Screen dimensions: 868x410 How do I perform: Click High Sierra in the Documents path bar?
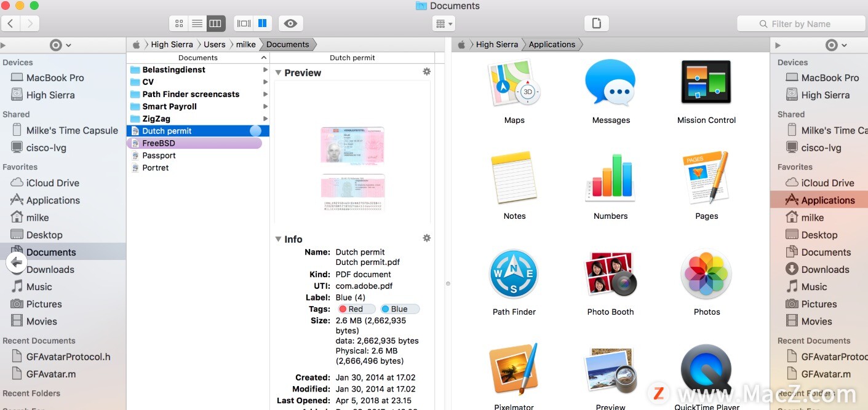[172, 44]
